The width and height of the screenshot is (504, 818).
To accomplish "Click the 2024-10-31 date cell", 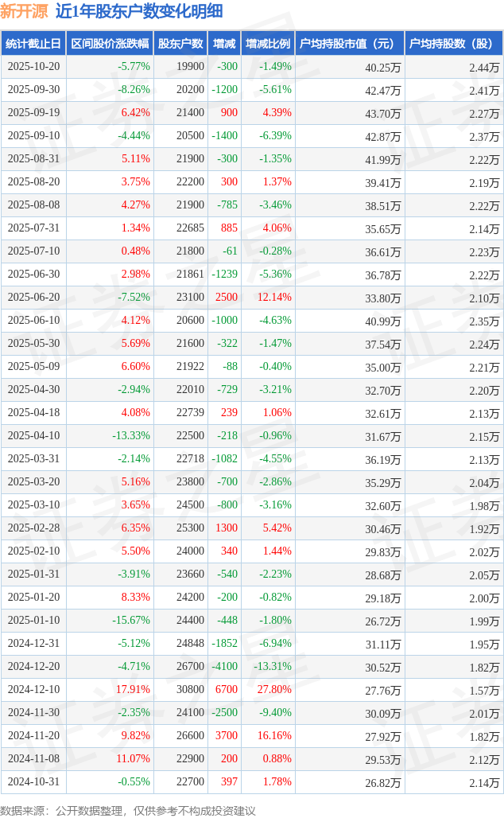I will (x=33, y=782).
